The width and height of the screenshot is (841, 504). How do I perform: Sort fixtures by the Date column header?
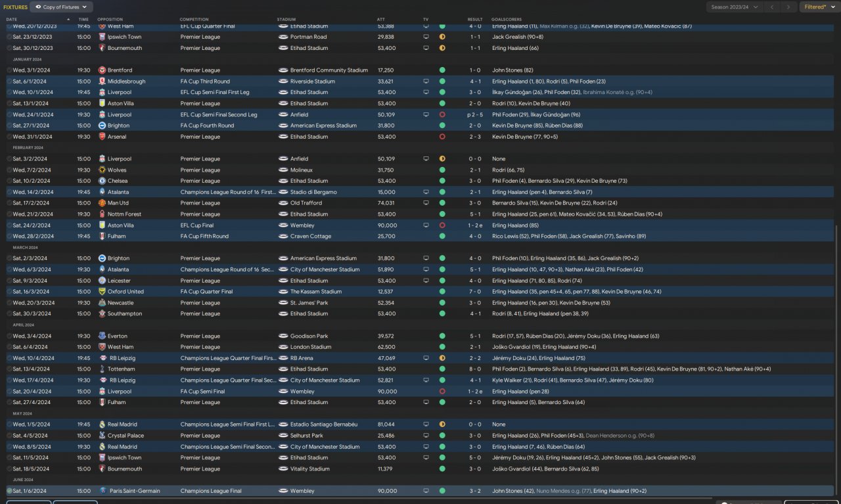12,20
